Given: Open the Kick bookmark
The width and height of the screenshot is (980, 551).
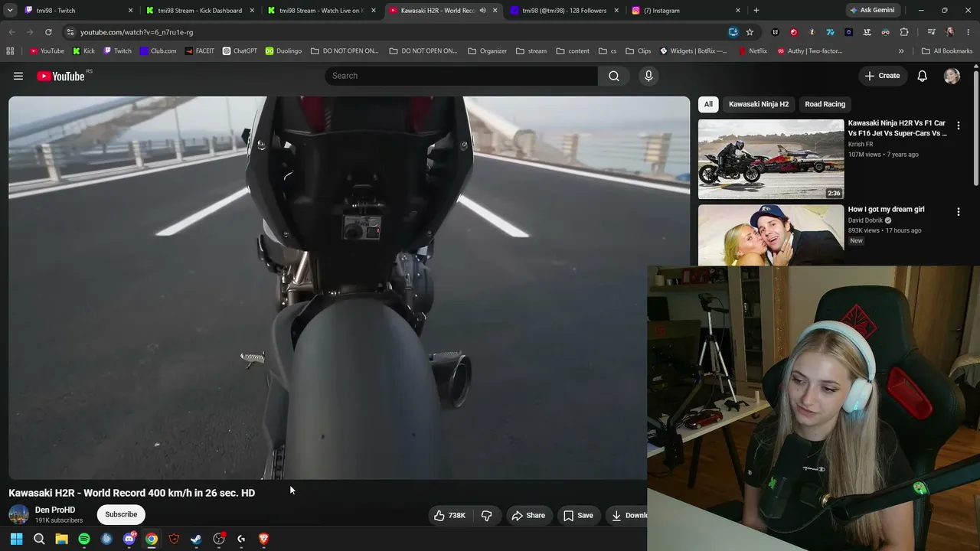Looking at the screenshot, I should click(83, 51).
